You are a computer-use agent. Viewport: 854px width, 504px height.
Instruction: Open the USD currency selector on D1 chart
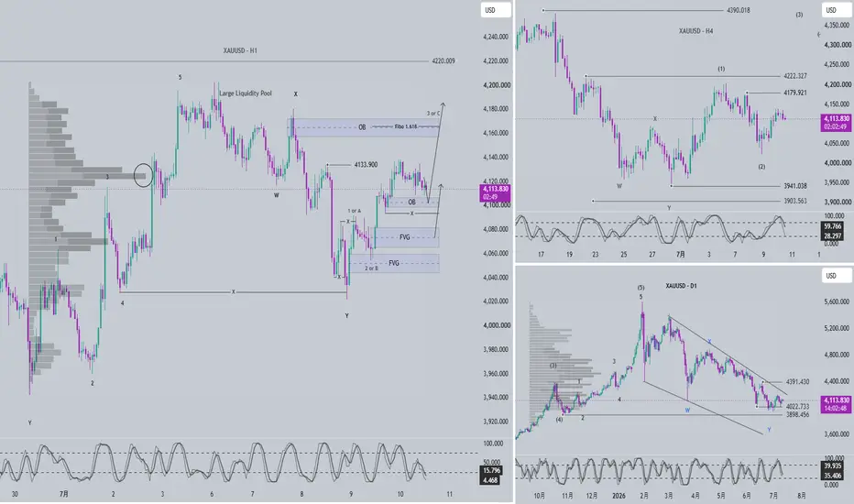(x=836, y=276)
